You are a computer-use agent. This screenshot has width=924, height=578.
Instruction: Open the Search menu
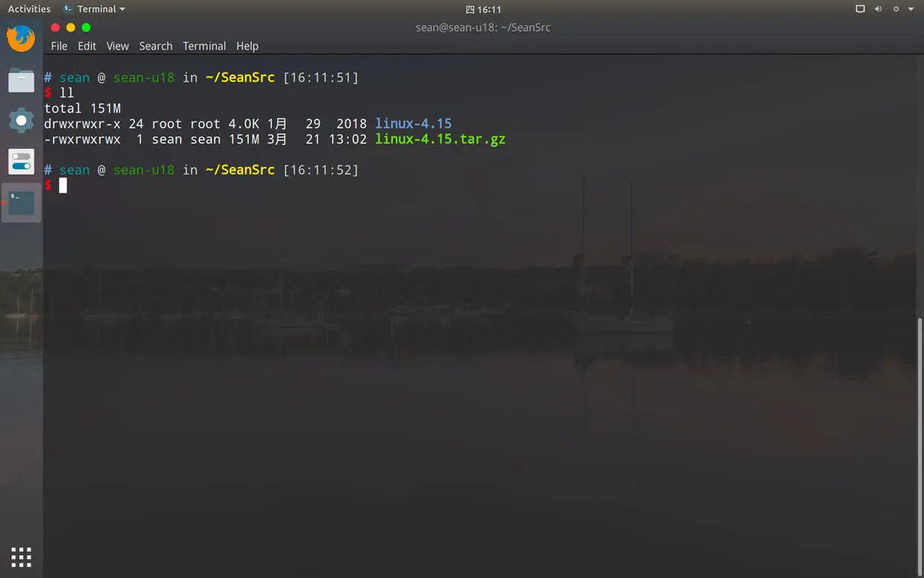pyautogui.click(x=156, y=45)
